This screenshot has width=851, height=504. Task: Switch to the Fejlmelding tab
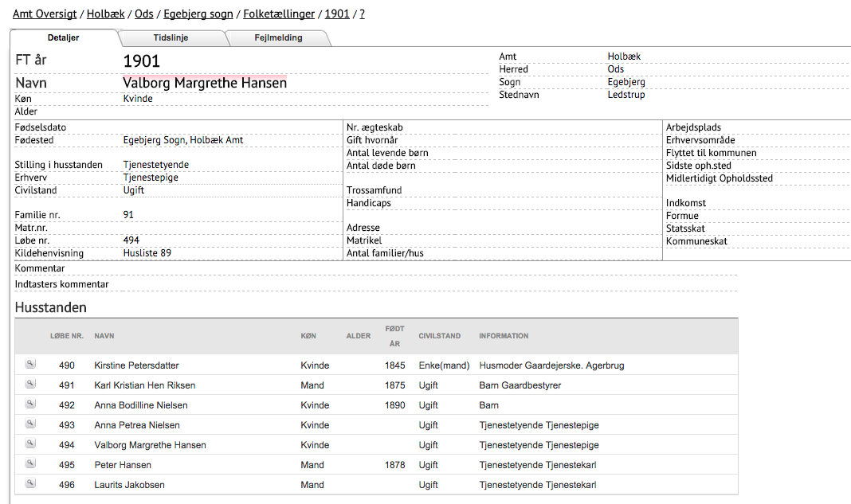pos(278,38)
